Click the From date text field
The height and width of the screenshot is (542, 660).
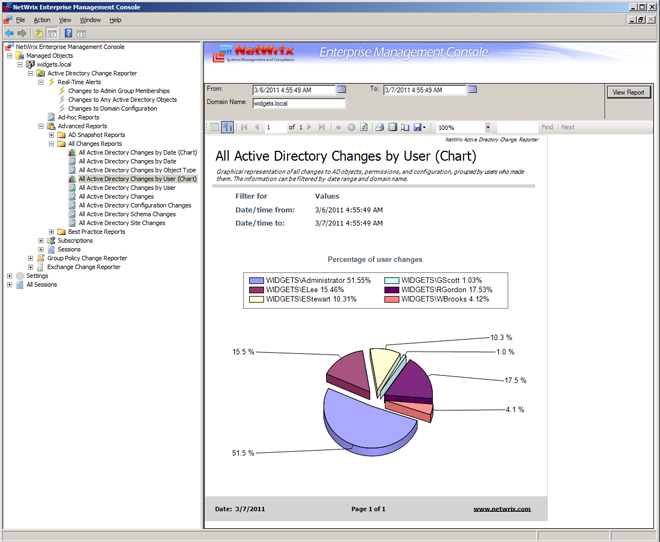click(294, 90)
